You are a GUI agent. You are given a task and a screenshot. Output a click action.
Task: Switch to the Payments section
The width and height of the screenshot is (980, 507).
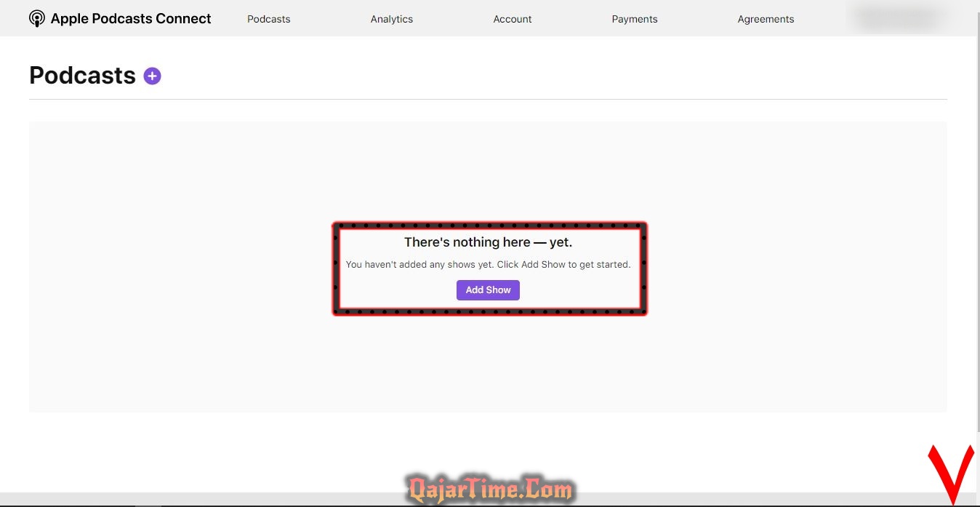pyautogui.click(x=634, y=19)
